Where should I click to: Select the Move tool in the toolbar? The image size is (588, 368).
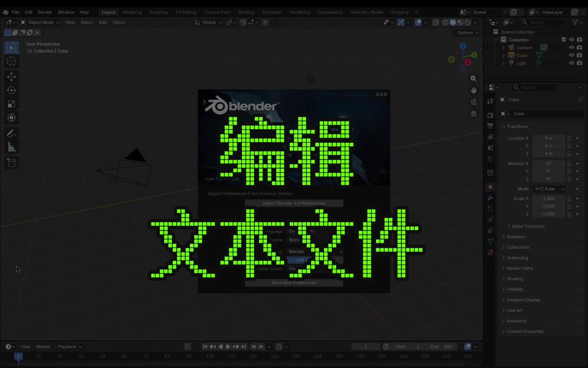coord(11,77)
